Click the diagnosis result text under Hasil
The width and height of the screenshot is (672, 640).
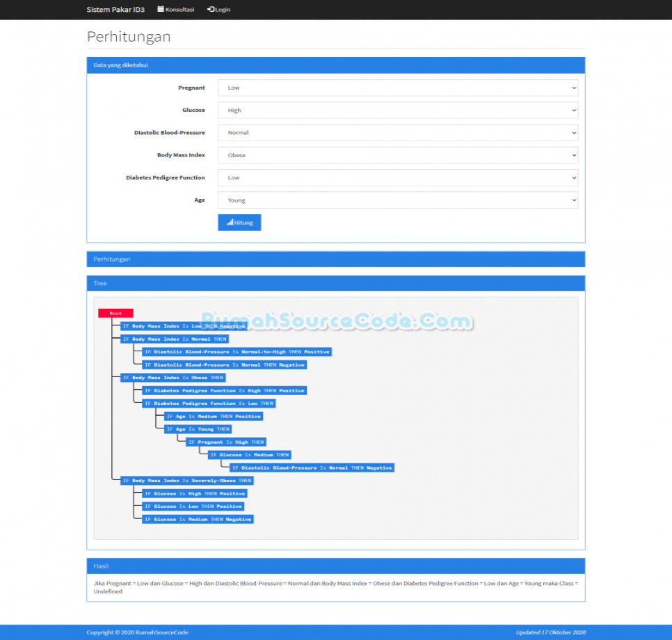click(335, 587)
